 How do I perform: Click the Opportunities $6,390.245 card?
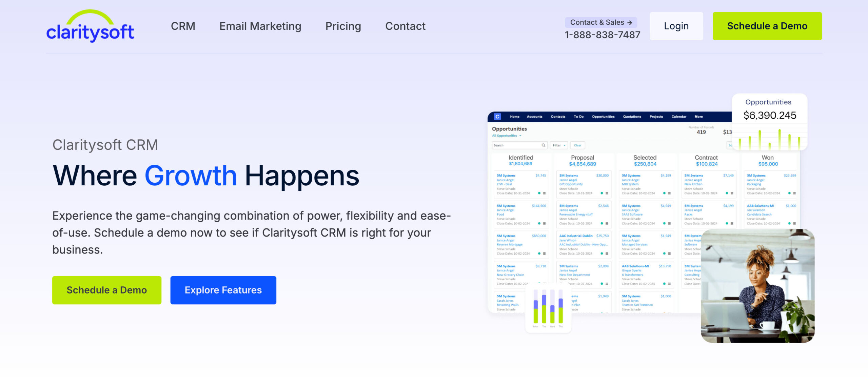click(x=769, y=121)
